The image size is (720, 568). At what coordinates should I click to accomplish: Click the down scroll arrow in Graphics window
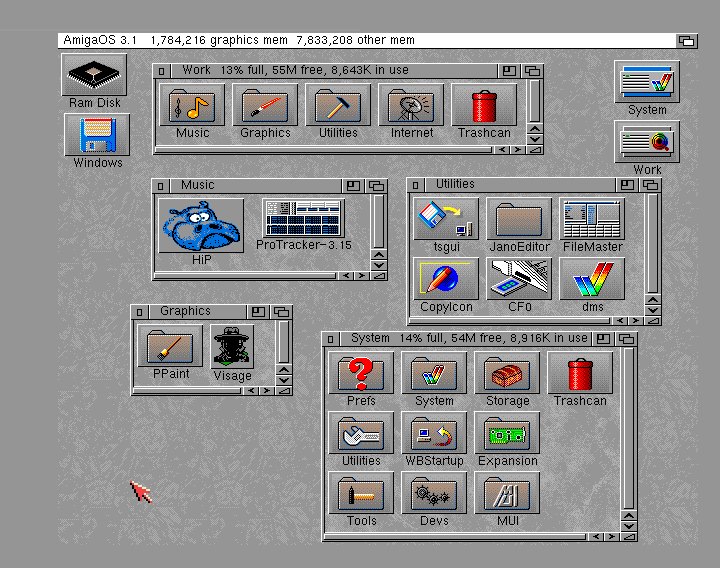pyautogui.click(x=284, y=381)
